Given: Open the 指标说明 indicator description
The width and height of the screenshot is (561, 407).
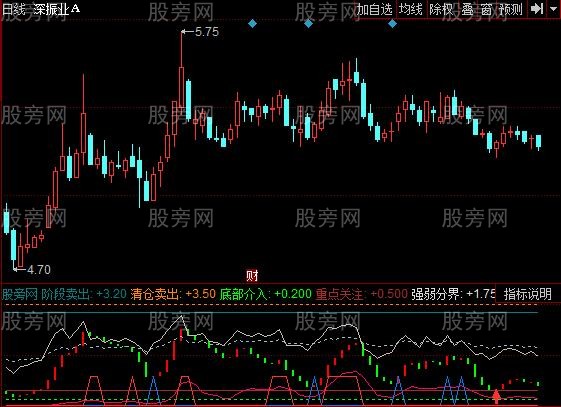Looking at the screenshot, I should 528,294.
